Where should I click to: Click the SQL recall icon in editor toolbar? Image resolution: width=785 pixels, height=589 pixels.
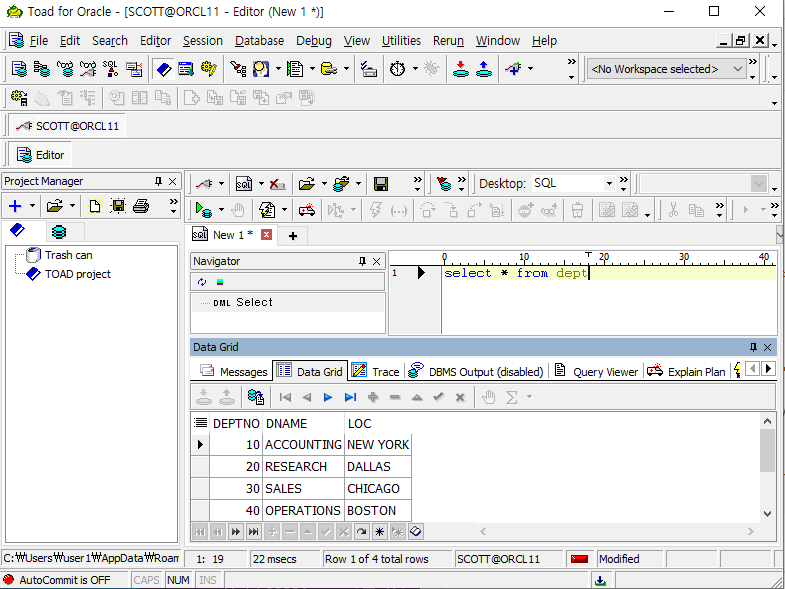coord(244,184)
